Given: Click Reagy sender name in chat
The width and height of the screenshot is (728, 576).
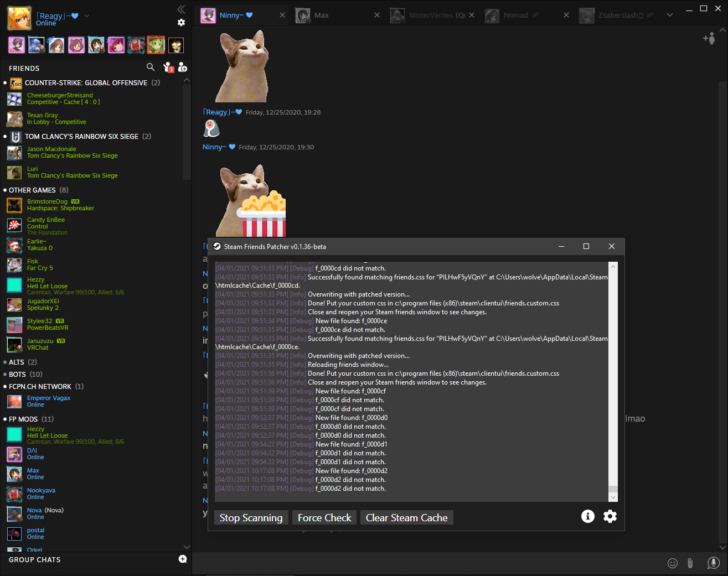Looking at the screenshot, I should [x=223, y=112].
